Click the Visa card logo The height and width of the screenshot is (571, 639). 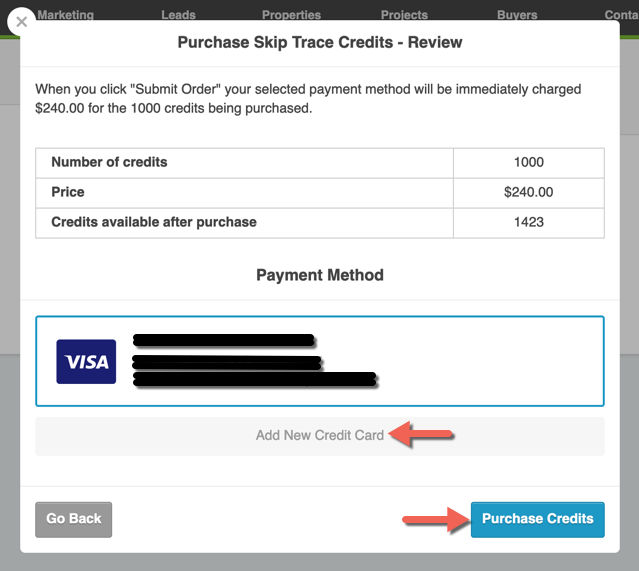click(86, 361)
